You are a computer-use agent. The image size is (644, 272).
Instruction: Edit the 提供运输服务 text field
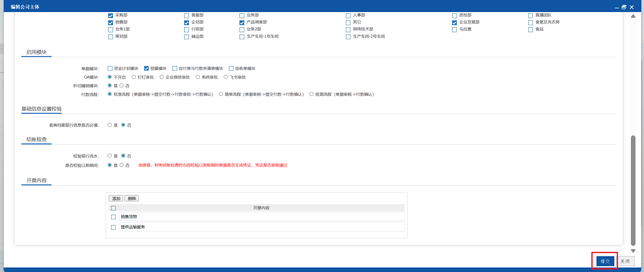262,227
